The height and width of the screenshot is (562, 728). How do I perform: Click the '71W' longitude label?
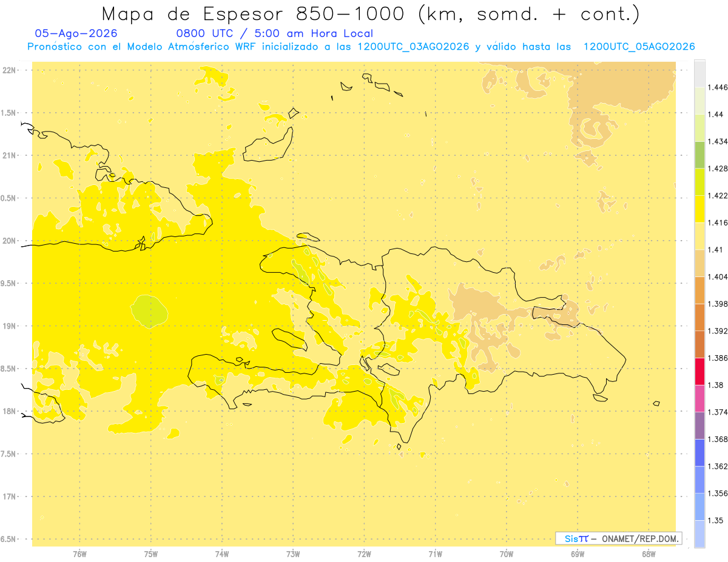[435, 554]
